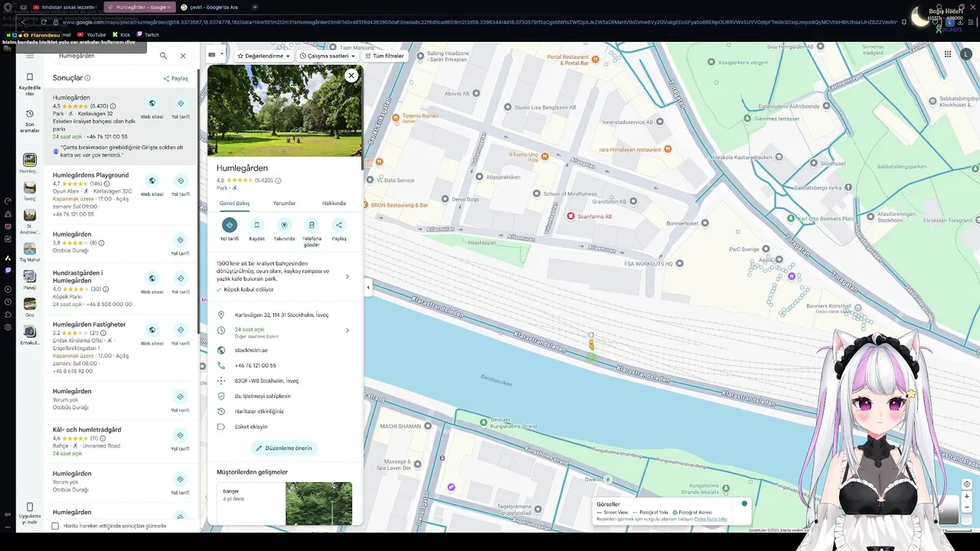Switch to Yorumlar tab
Image resolution: width=980 pixels, height=551 pixels.
pyautogui.click(x=284, y=203)
